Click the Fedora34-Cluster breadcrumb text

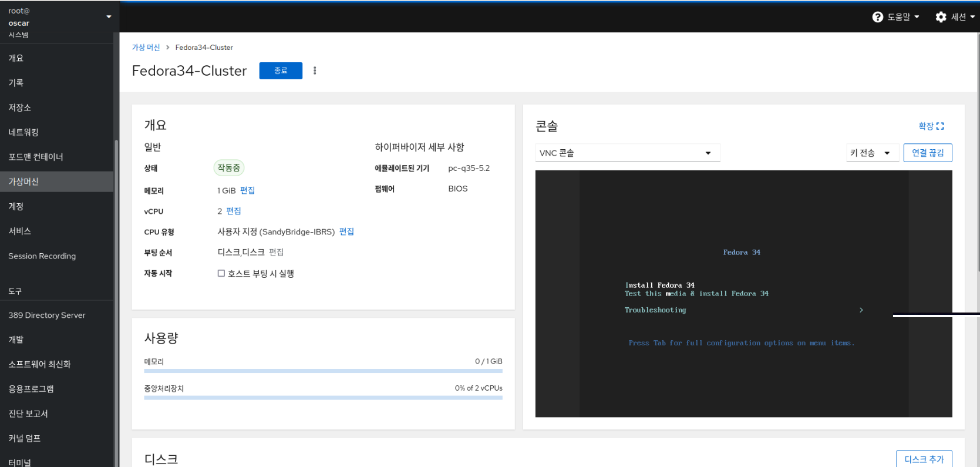(x=204, y=48)
